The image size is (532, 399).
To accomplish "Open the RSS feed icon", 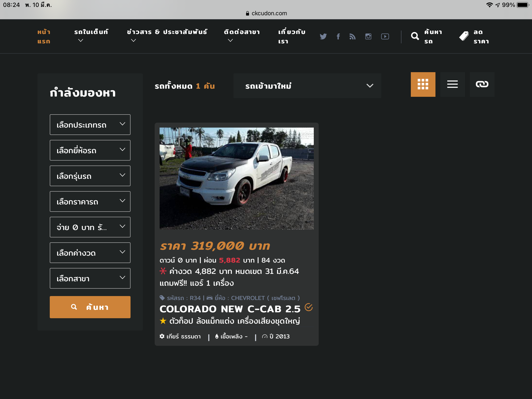I will (x=352, y=36).
